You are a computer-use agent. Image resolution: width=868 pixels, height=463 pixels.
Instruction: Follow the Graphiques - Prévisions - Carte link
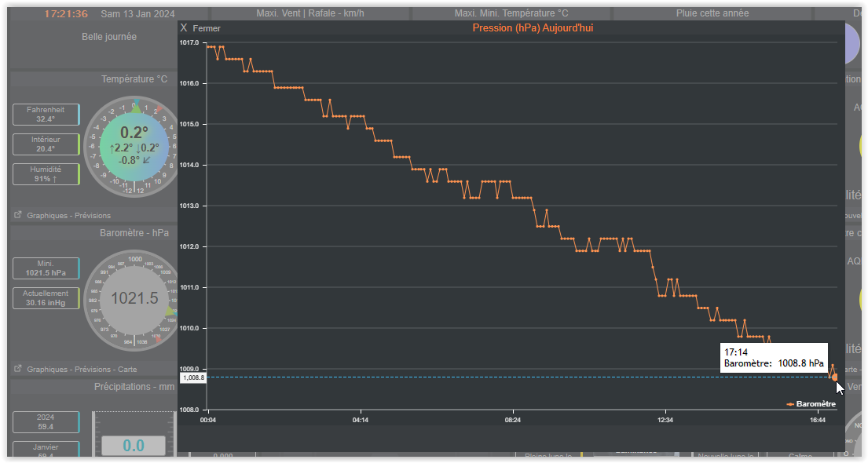point(82,369)
